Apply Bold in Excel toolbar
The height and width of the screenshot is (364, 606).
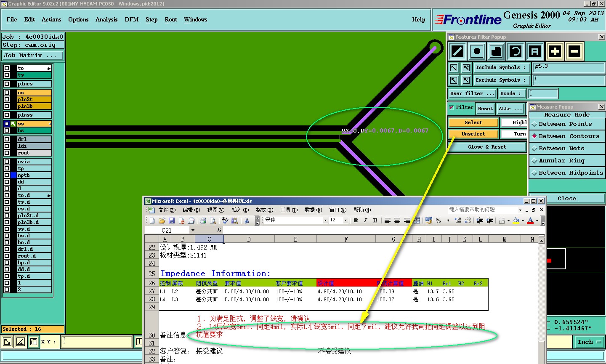pos(356,221)
